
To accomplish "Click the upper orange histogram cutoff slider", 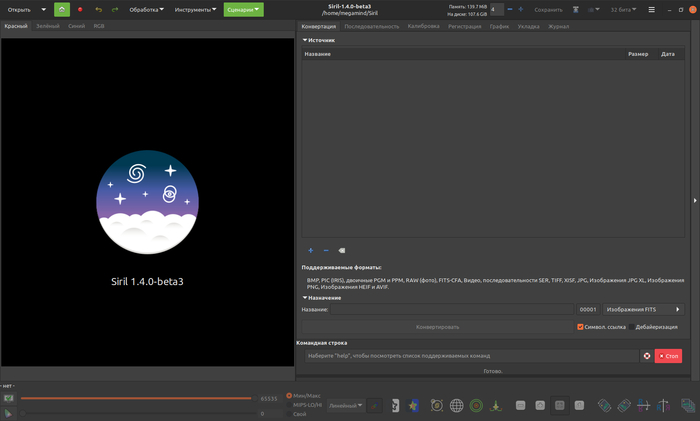I will pyautogui.click(x=136, y=398).
